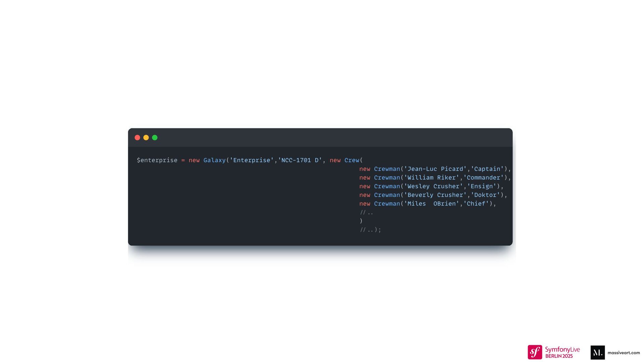The height and width of the screenshot is (362, 644).
Task: Click the red close dot
Action: (x=137, y=137)
